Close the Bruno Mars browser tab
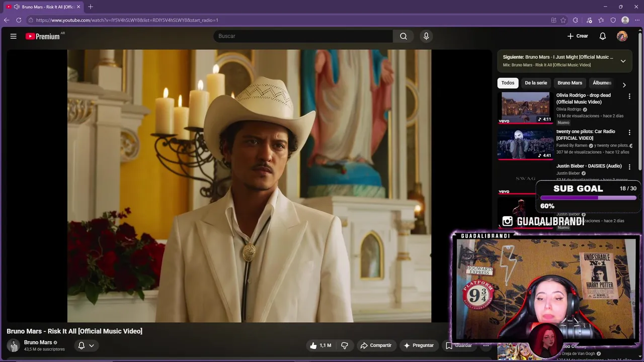Screen dimensions: 644x362 78,7
